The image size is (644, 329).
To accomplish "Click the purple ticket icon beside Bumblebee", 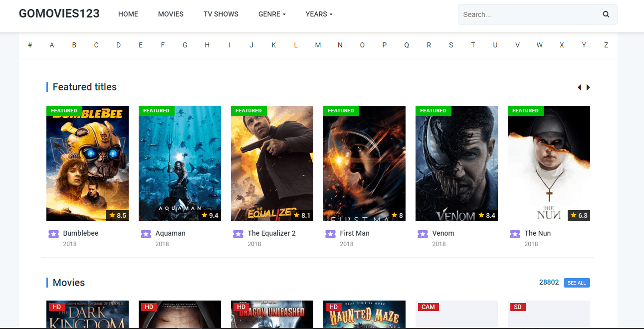I will [53, 234].
